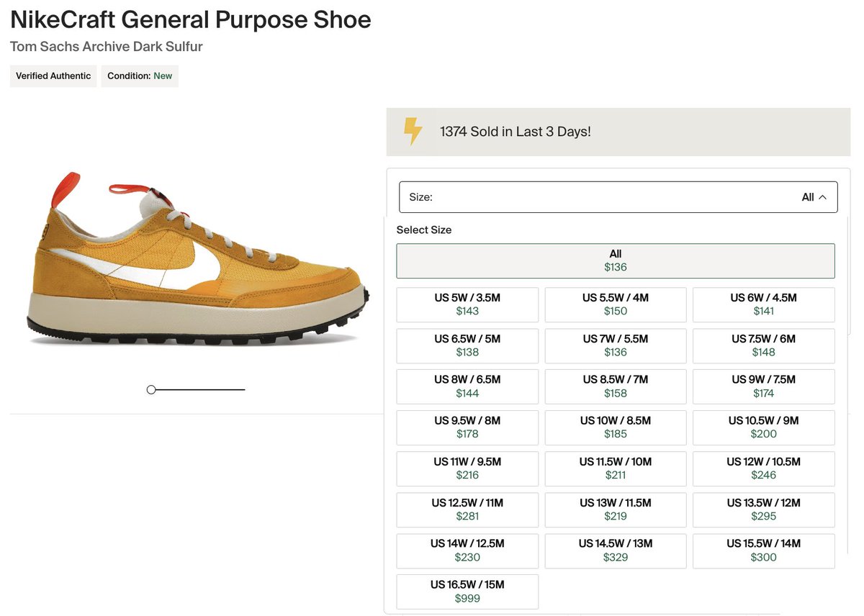Image resolution: width=864 pixels, height=616 pixels.
Task: Choose size US 5W / 3.5M
Action: coord(467,304)
